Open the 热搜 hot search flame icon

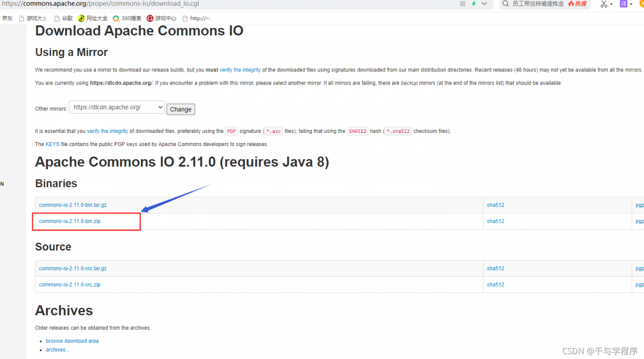(578, 4)
